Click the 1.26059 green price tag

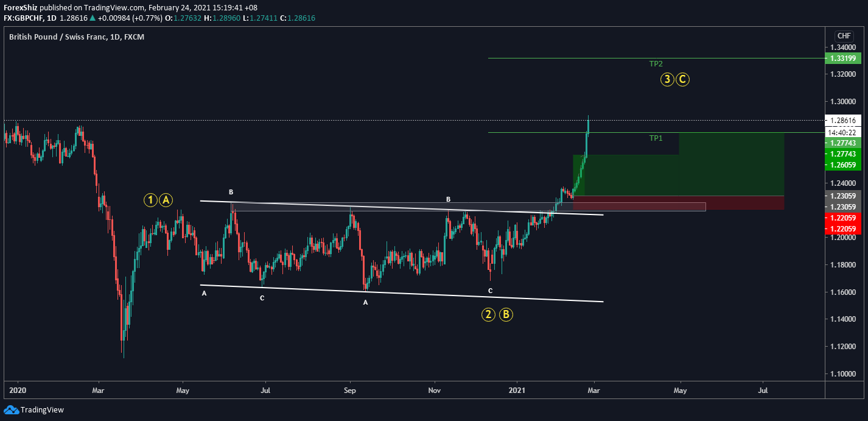pos(843,165)
